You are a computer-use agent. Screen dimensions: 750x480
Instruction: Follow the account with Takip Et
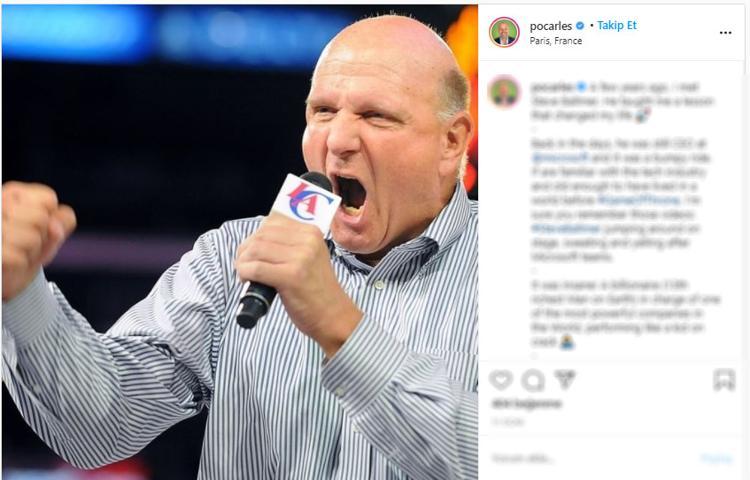coord(617,25)
